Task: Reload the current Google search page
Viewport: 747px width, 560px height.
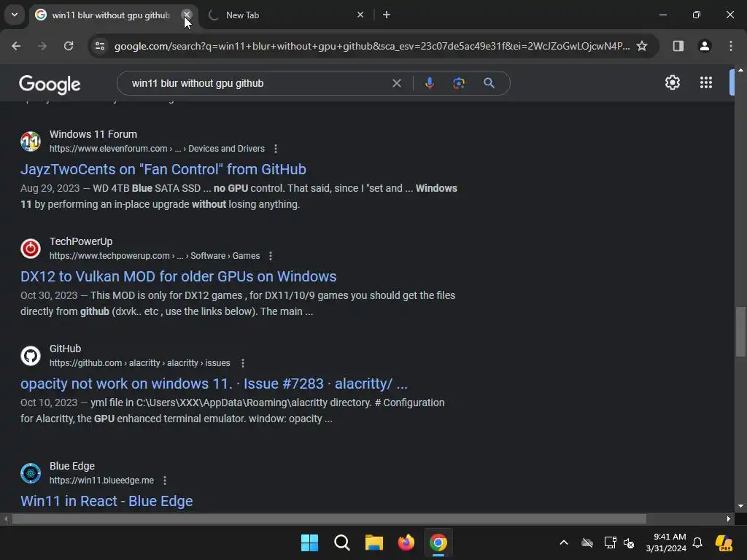Action: pyautogui.click(x=69, y=46)
